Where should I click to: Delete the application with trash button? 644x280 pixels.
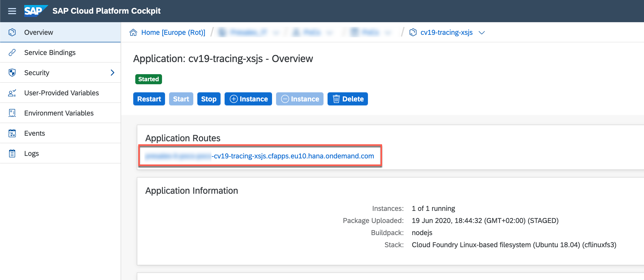pyautogui.click(x=347, y=99)
